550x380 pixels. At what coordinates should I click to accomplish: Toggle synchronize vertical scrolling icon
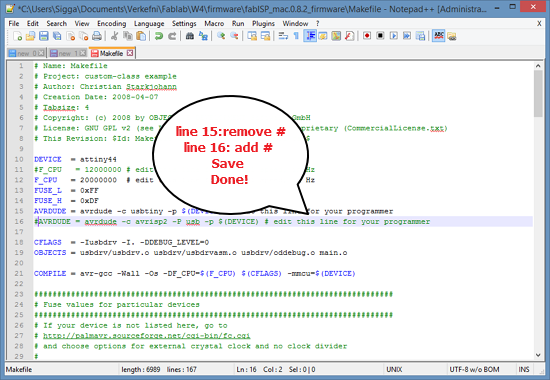(x=252, y=36)
